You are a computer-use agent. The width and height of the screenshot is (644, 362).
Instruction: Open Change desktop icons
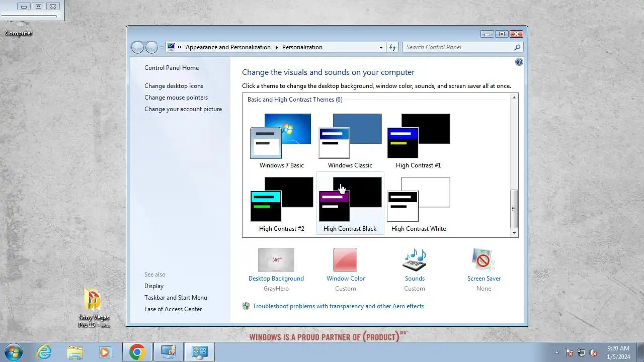(174, 86)
